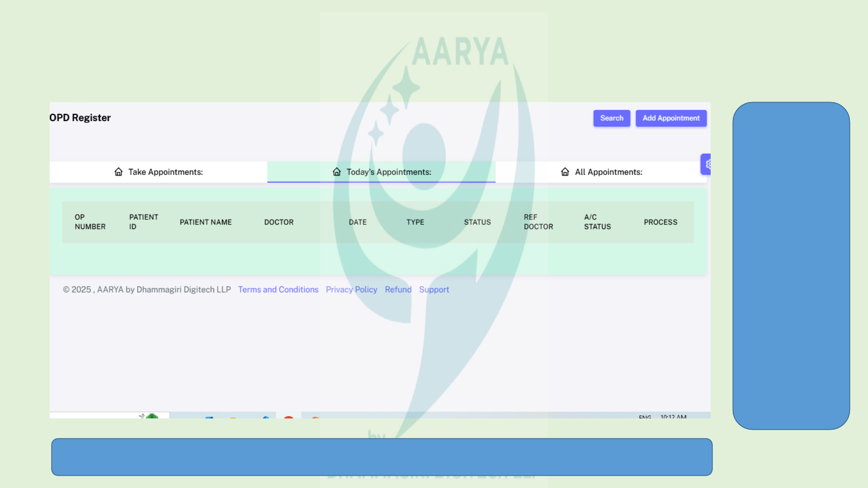The height and width of the screenshot is (488, 868).
Task: Click the Add Appointment button
Action: [671, 118]
